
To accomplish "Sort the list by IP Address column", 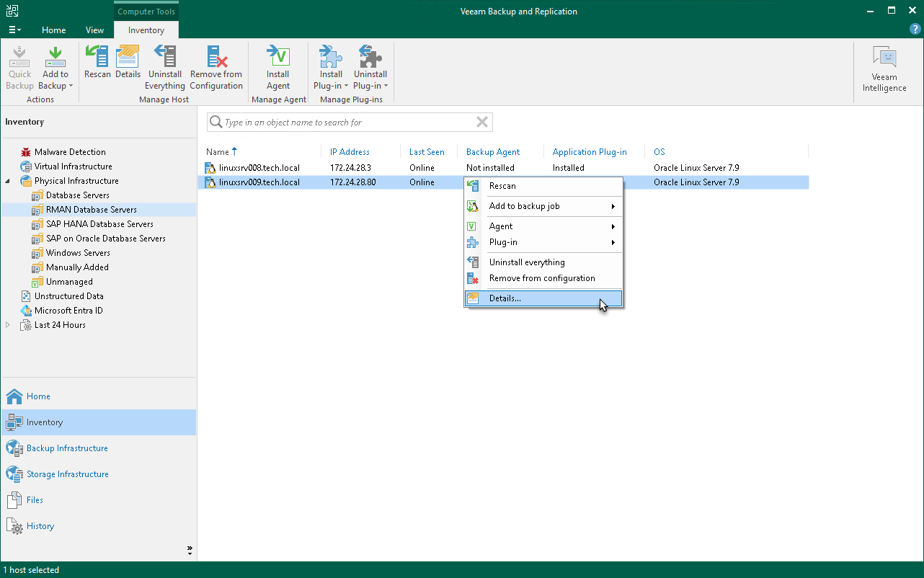I will click(x=350, y=152).
